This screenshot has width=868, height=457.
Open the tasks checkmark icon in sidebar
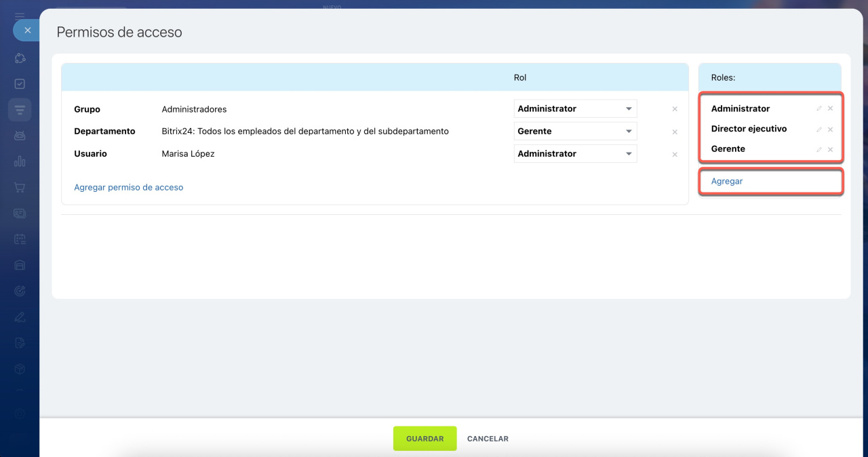pyautogui.click(x=20, y=84)
